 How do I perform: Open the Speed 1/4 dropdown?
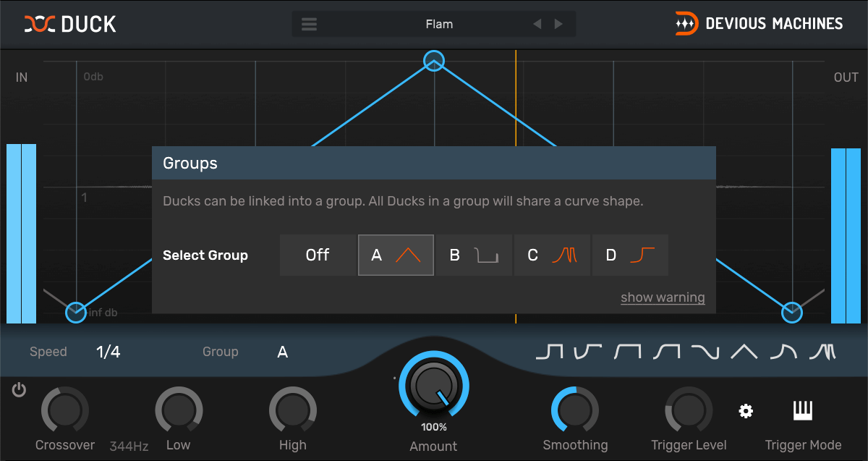108,352
